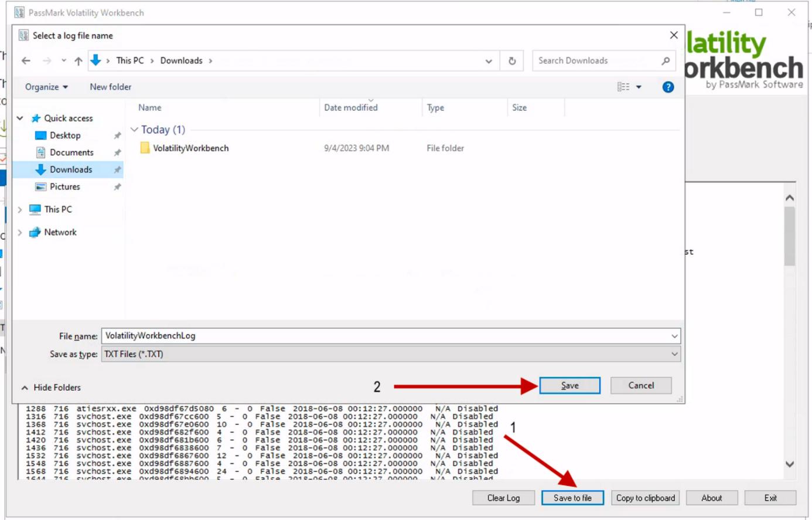Click Downloads in the address breadcrumb
Image resolution: width=812 pixels, height=520 pixels.
point(182,60)
